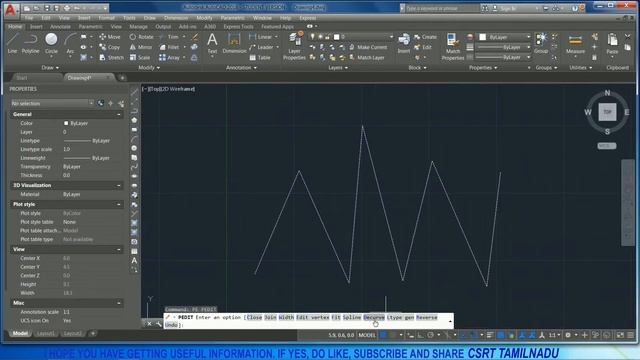The height and width of the screenshot is (360, 640).
Task: Collapse the General section in Properties
Action: [x=118, y=115]
